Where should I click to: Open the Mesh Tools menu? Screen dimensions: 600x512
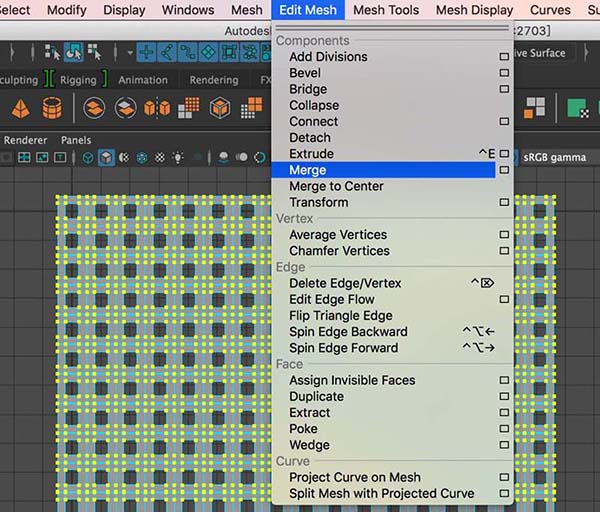pos(386,10)
